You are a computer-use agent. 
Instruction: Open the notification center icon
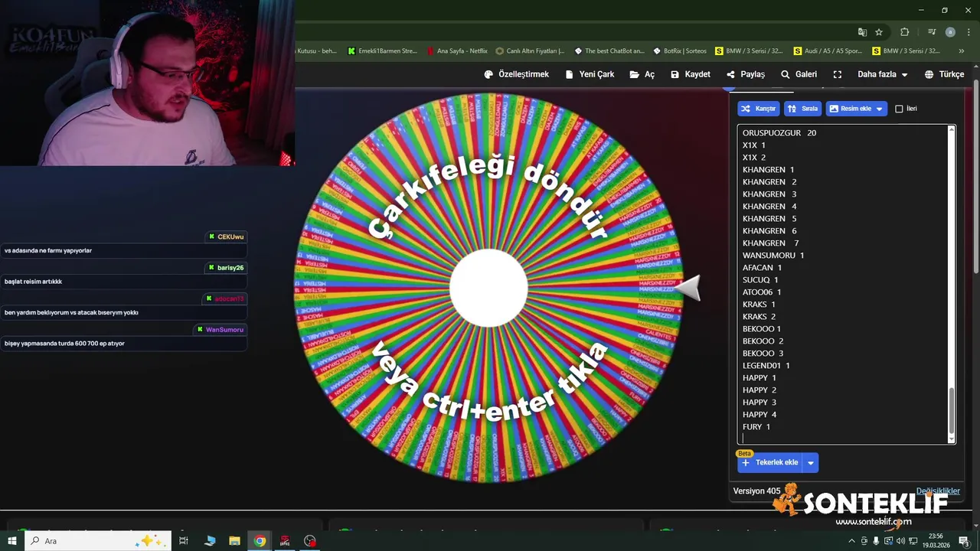pos(964,541)
